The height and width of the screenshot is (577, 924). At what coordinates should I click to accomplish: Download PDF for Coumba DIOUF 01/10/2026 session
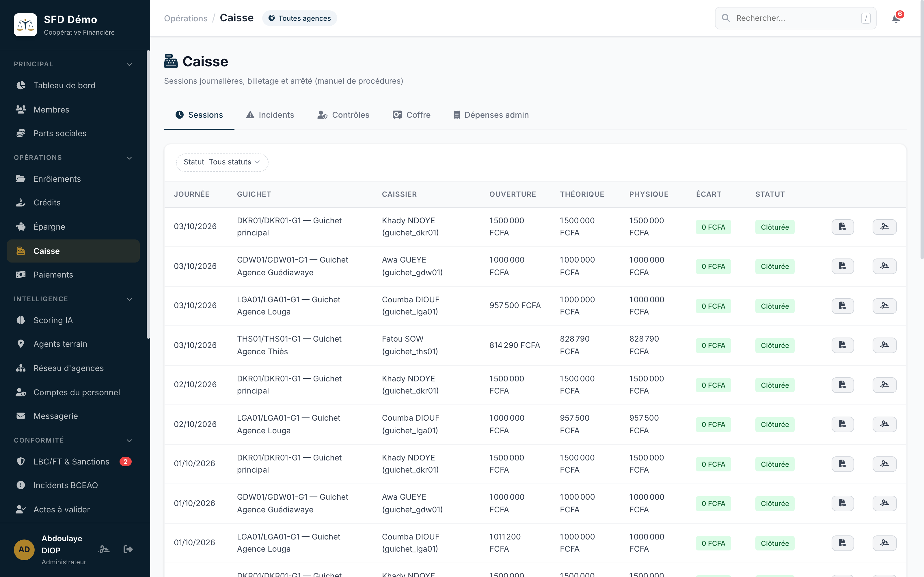point(842,543)
